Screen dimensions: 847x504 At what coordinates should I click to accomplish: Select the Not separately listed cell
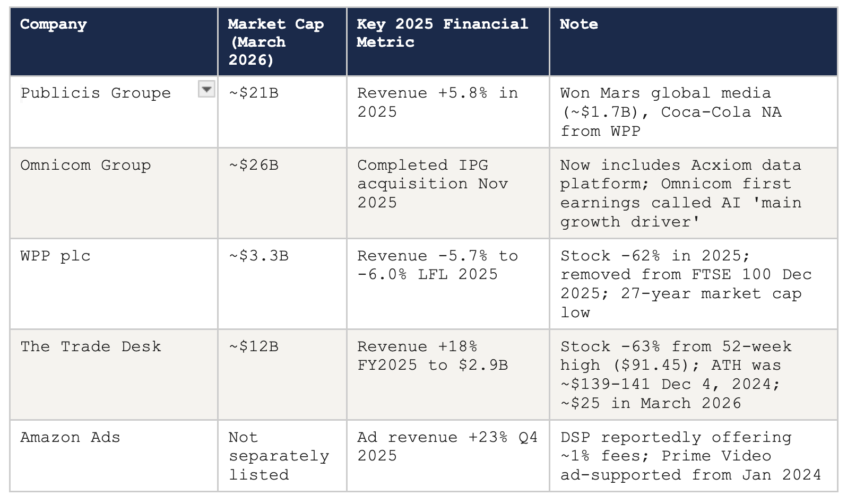click(282, 456)
